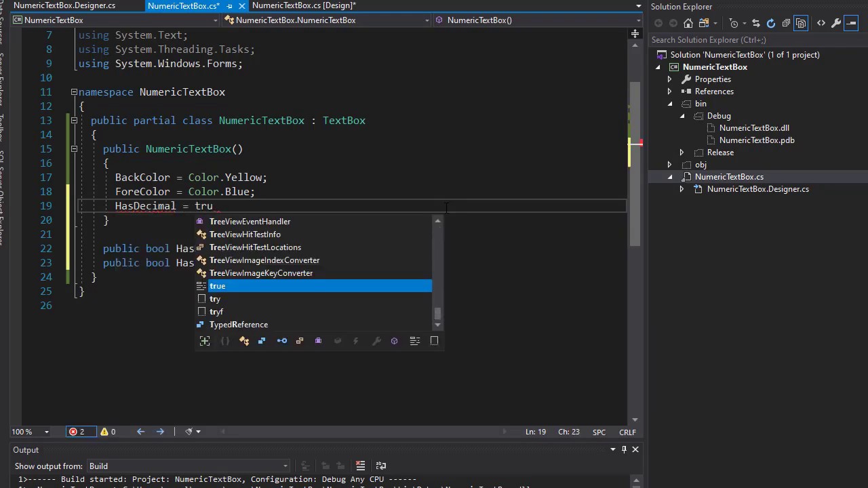
Task: Select NumericTextBox.pdb file in Solution Explorer
Action: coord(757,140)
